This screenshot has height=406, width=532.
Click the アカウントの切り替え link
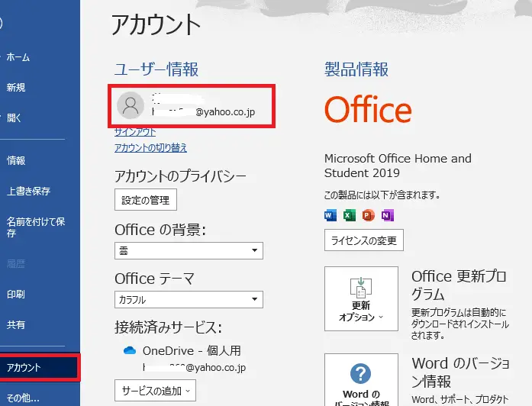(x=150, y=148)
